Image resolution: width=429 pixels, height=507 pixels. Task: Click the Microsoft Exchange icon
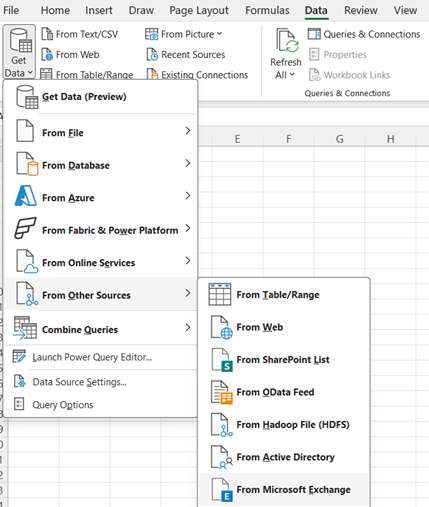(222, 490)
